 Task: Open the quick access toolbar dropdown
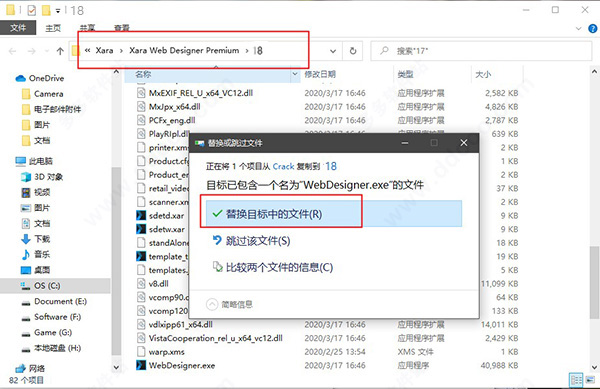[x=58, y=11]
